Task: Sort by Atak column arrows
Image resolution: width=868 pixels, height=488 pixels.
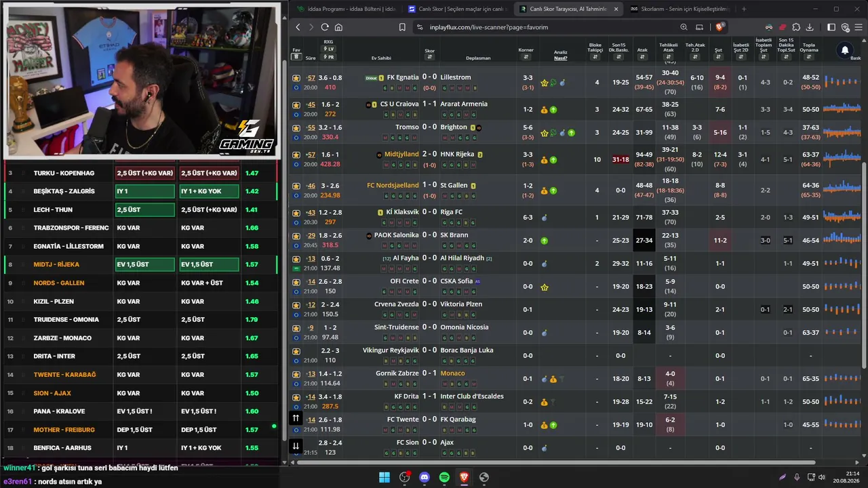Action: 642,58
